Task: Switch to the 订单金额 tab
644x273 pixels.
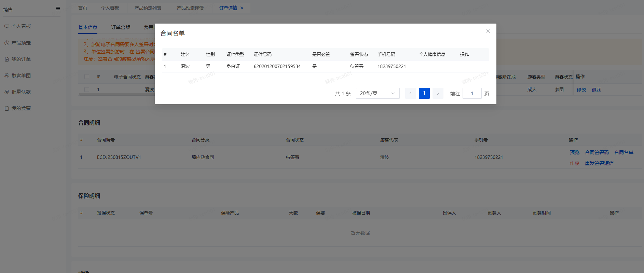Action: (x=121, y=27)
